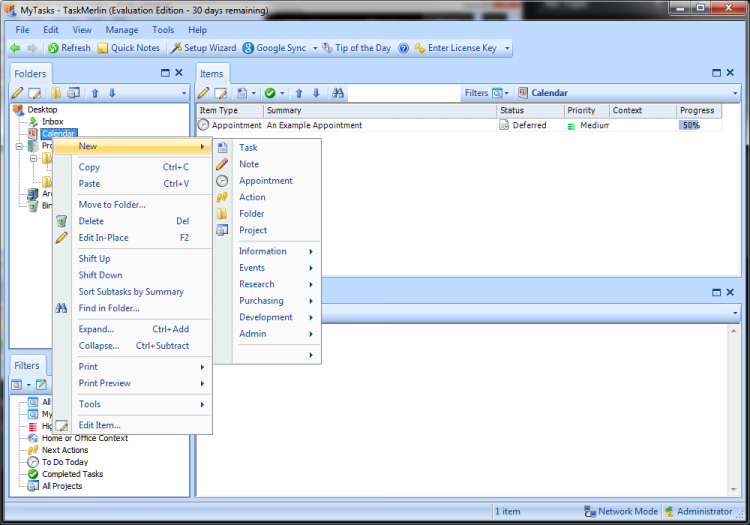Click edit item icon in Items toolbar
750x525 pixels.
click(x=221, y=93)
